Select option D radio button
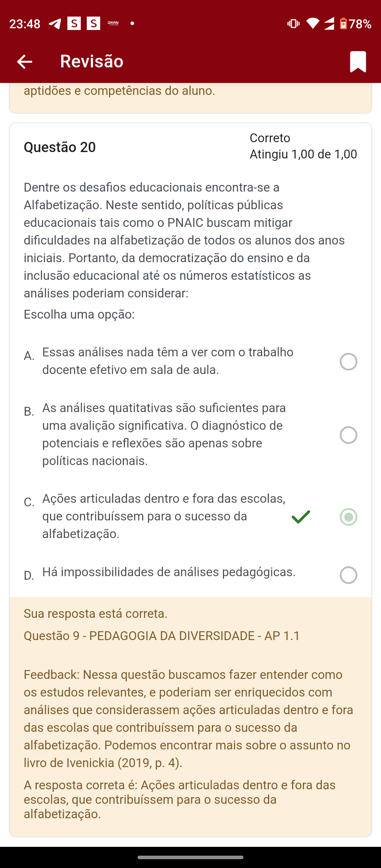This screenshot has width=381, height=868. pos(349,575)
